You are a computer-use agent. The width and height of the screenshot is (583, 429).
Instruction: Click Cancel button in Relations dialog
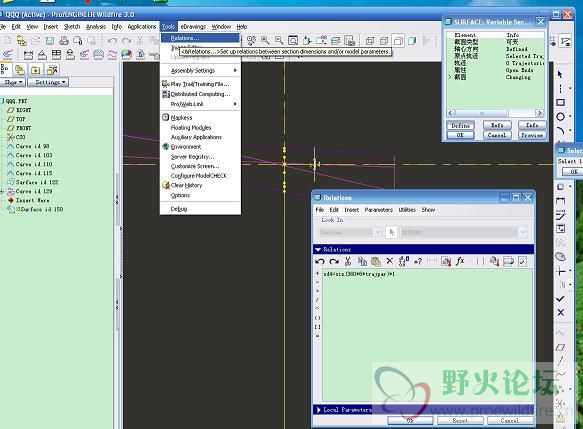pos(510,420)
